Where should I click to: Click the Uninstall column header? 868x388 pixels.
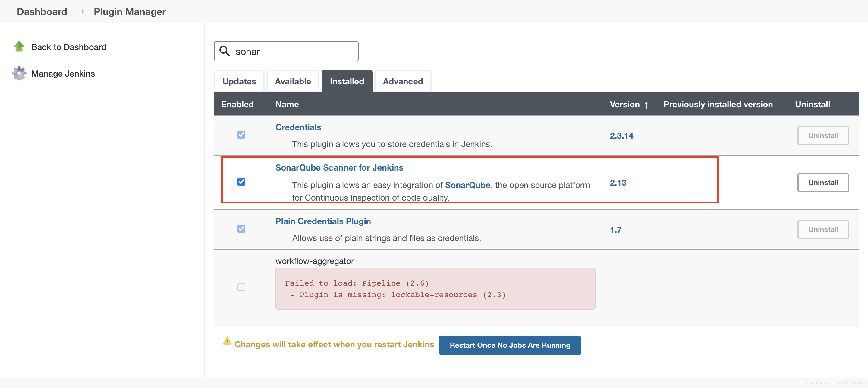(813, 105)
